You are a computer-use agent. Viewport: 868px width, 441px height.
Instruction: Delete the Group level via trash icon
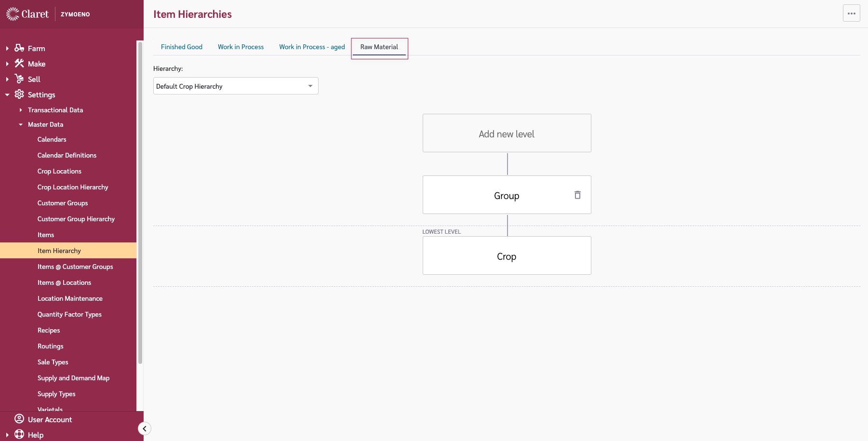pyautogui.click(x=577, y=195)
